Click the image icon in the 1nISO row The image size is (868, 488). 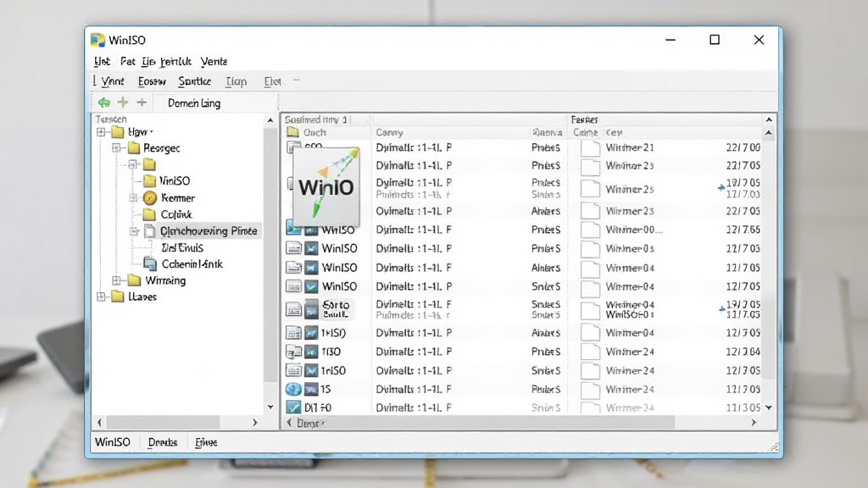(x=311, y=370)
